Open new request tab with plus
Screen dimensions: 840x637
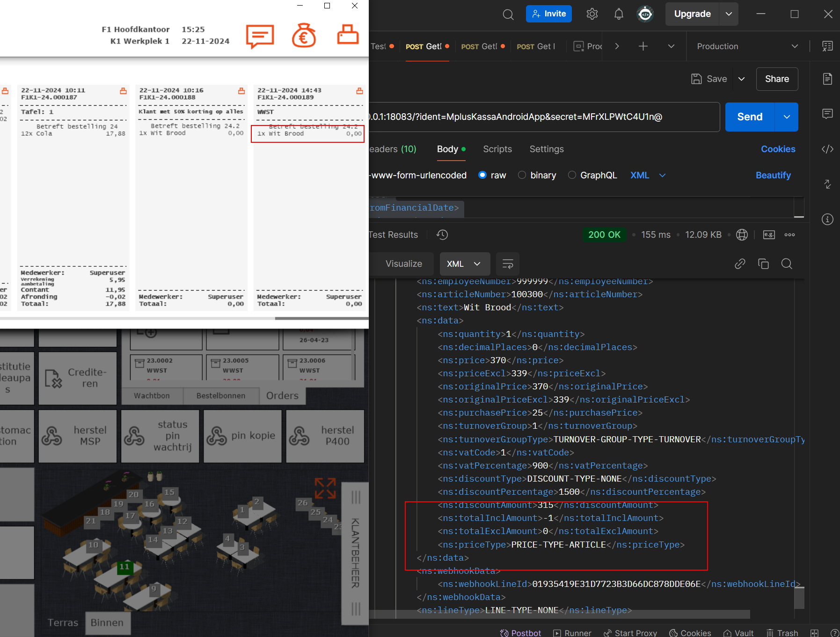coord(643,46)
